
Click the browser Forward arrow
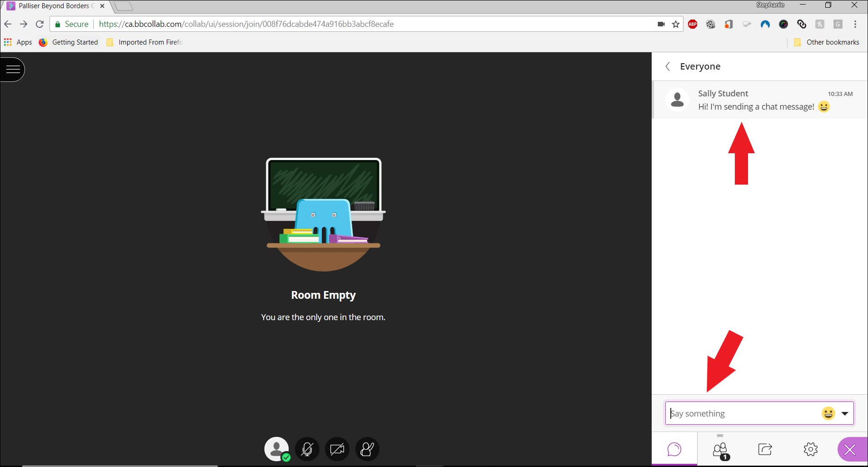pos(24,24)
